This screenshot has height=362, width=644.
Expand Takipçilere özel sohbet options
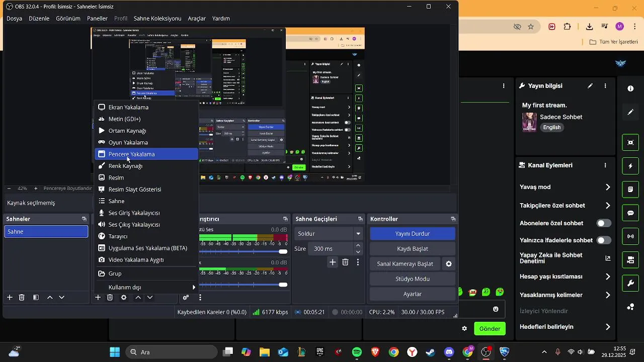608,206
